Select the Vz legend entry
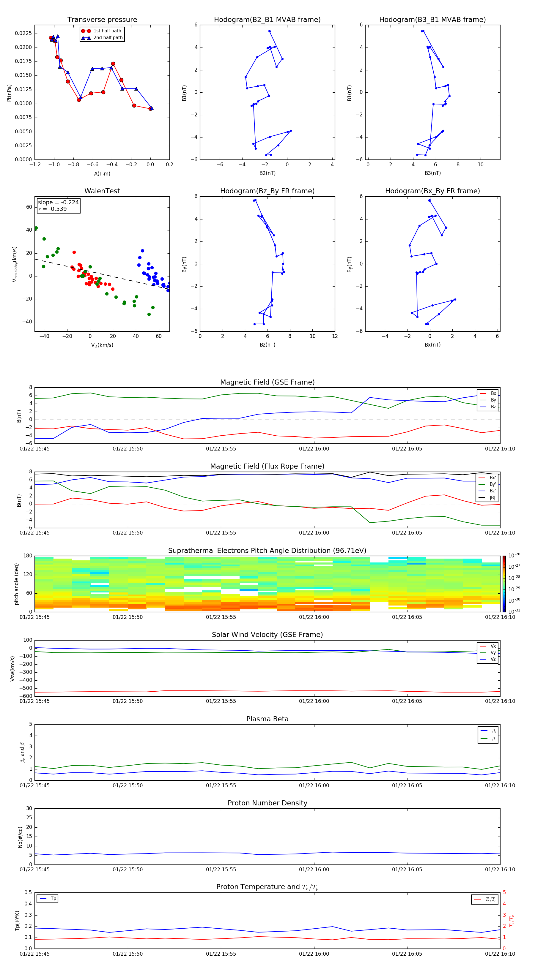 (x=488, y=659)
